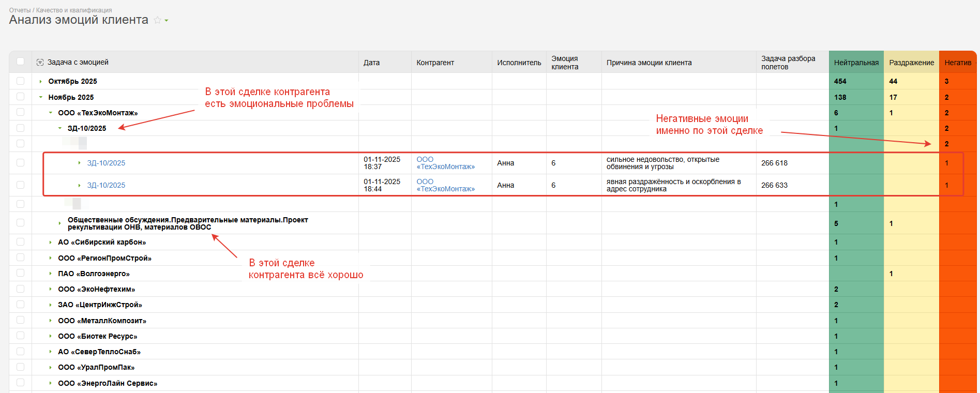The image size is (980, 393).
Task: Open dropdown arrow next to report title
Action: 167,21
